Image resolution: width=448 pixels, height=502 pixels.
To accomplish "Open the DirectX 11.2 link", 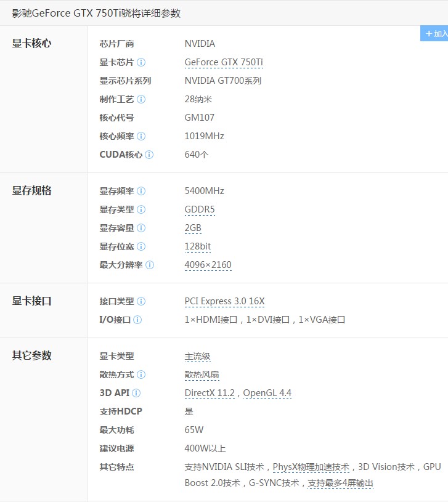I will [210, 393].
